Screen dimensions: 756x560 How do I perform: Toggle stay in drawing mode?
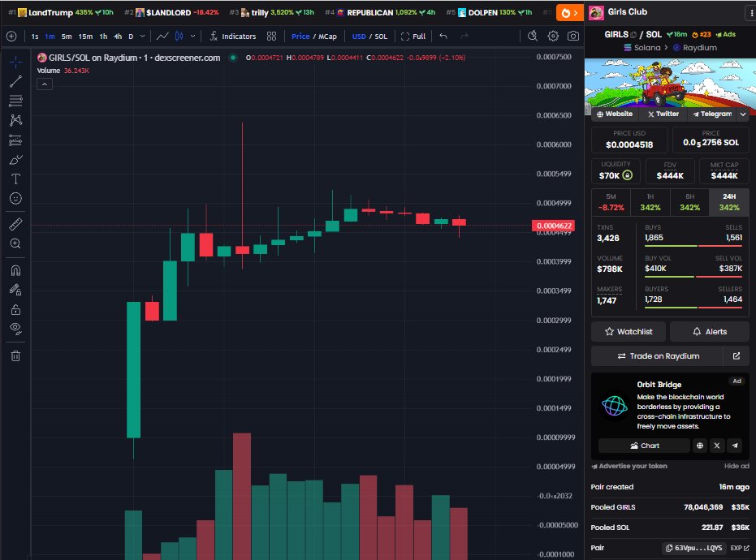[15, 290]
